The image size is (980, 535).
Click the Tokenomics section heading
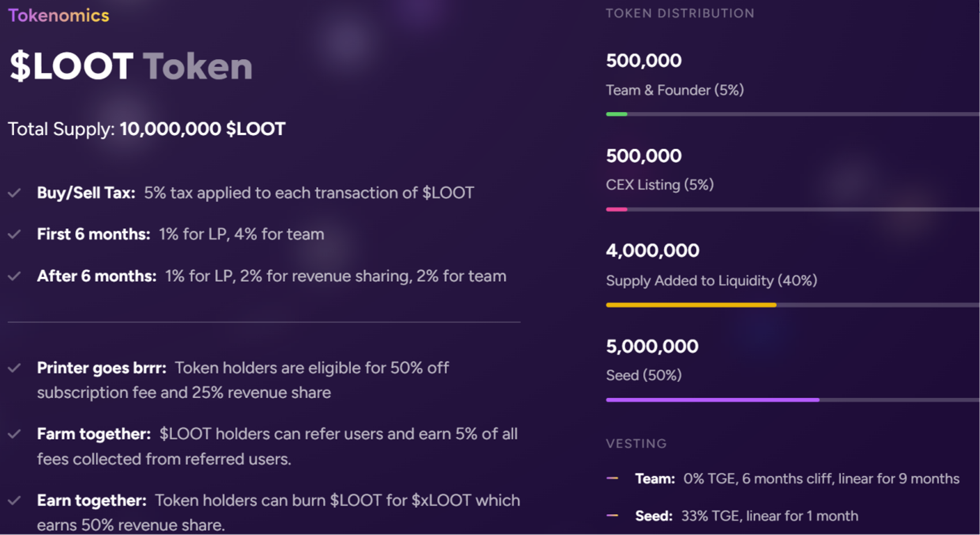coord(59,16)
